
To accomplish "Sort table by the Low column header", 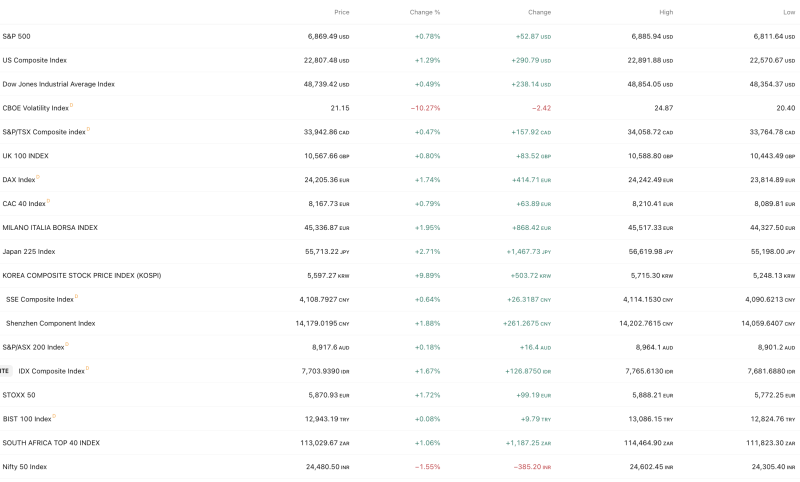I will tap(790, 12).
